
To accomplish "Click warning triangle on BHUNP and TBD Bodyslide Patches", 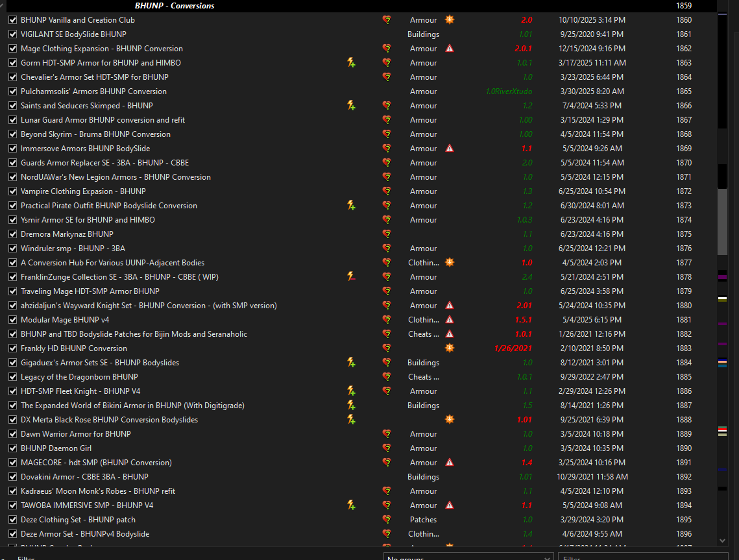I will (450, 334).
